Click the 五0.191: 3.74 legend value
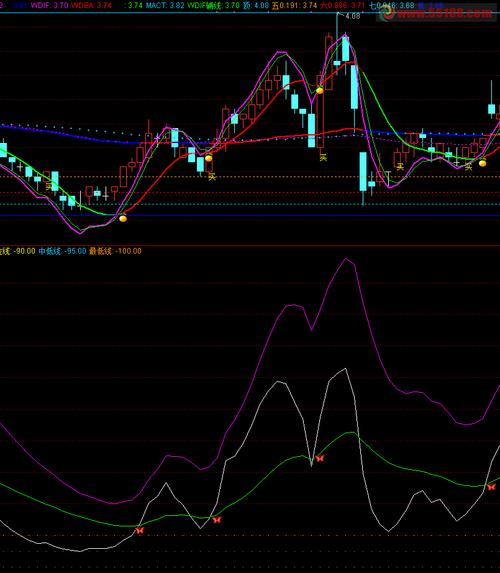The image size is (500, 573). coord(294,5)
